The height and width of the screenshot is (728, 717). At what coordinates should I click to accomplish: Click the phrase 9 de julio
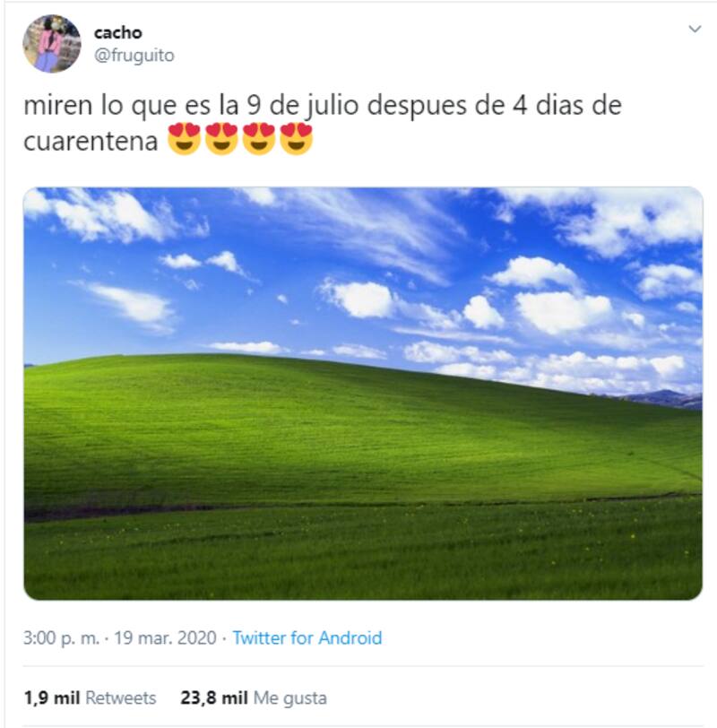tap(302, 106)
